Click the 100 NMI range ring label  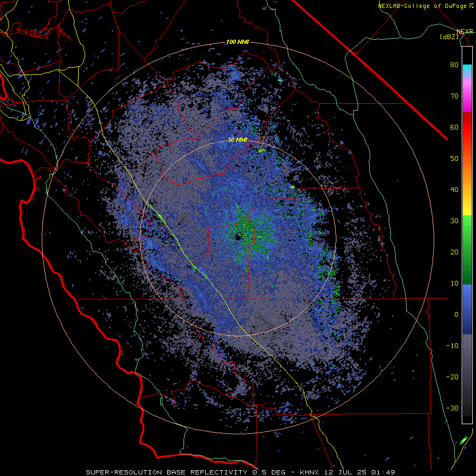[x=237, y=42]
